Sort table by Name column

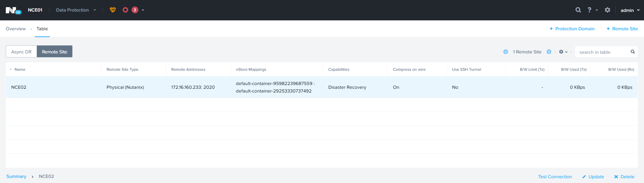tap(20, 69)
